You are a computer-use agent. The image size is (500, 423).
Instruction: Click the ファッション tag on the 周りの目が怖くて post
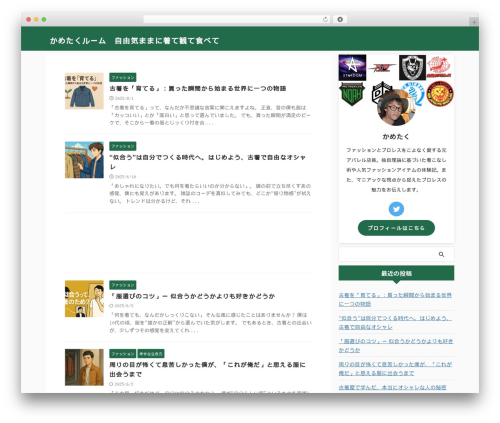(x=123, y=354)
